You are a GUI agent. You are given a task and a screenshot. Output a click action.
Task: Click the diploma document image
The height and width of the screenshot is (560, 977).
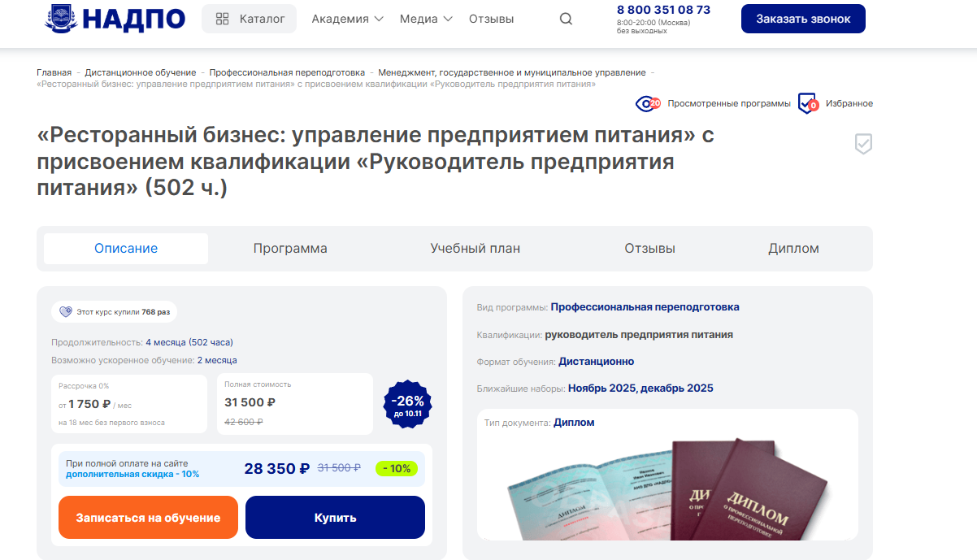[x=668, y=489]
